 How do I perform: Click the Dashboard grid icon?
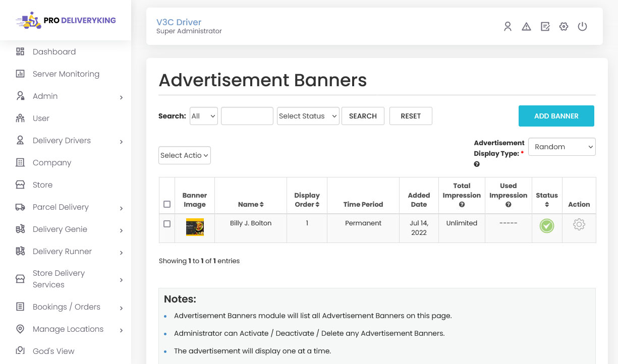20,51
